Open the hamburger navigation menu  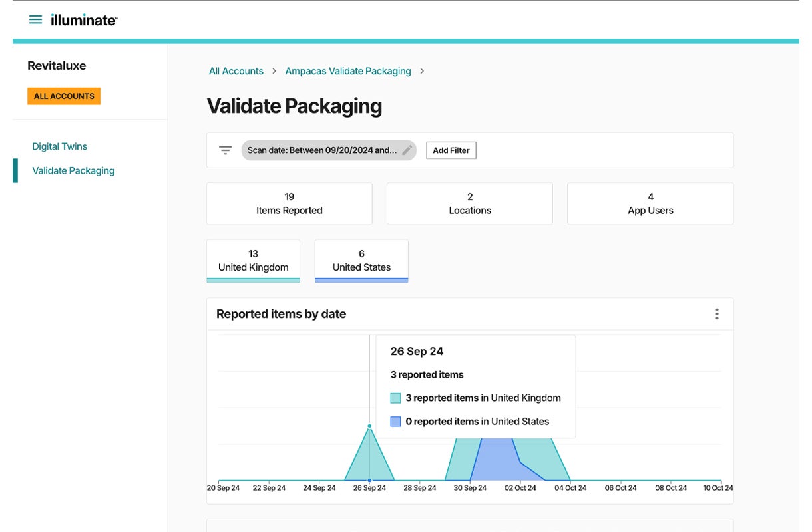[35, 19]
